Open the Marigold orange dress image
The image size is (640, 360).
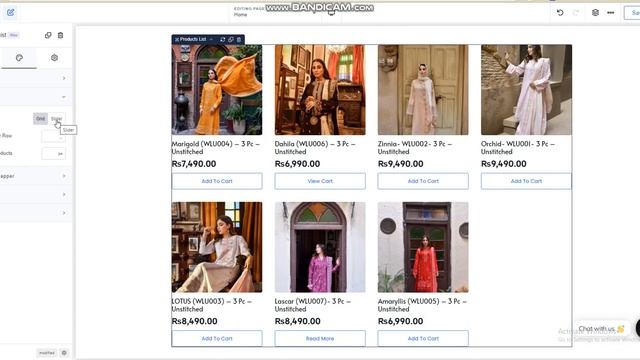pyautogui.click(x=217, y=90)
